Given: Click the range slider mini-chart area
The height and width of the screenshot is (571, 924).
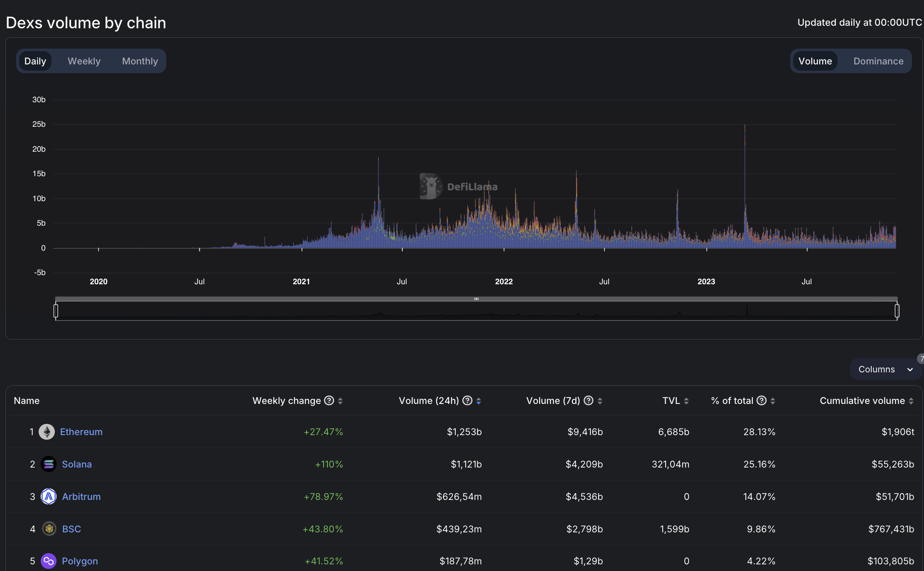Looking at the screenshot, I should (476, 311).
